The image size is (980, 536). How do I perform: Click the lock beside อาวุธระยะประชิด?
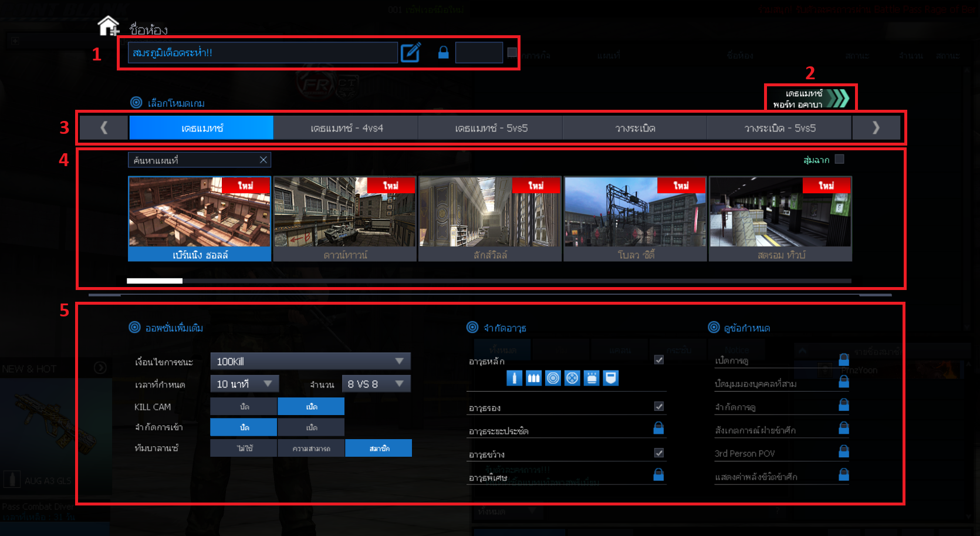point(659,428)
